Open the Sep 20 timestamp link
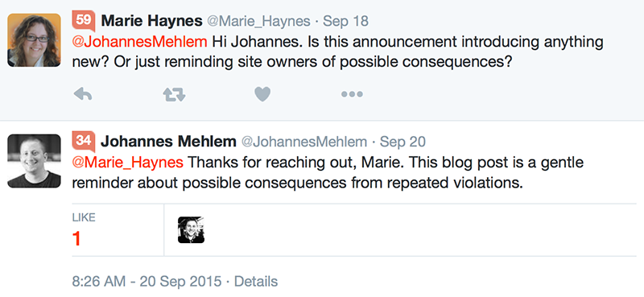Image resolution: width=644 pixels, height=297 pixels. tap(402, 142)
